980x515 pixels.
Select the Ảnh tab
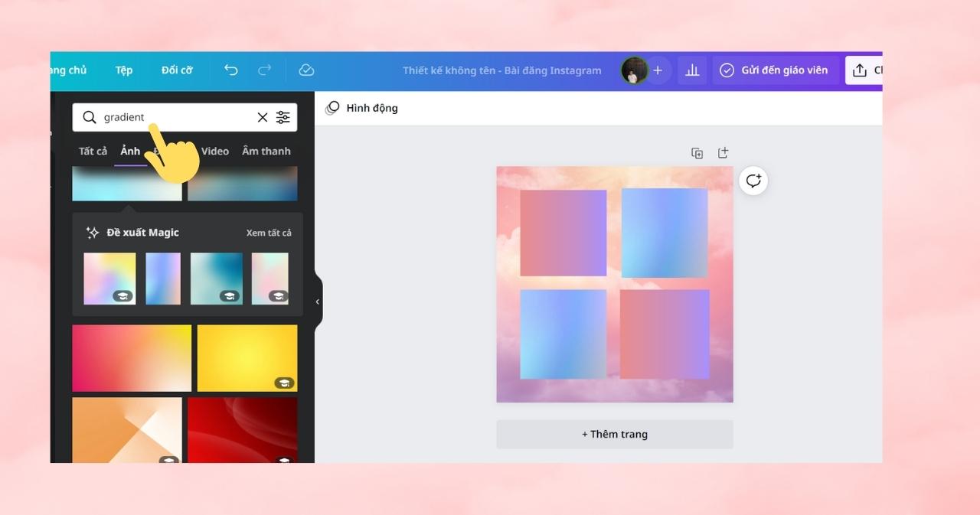point(130,151)
